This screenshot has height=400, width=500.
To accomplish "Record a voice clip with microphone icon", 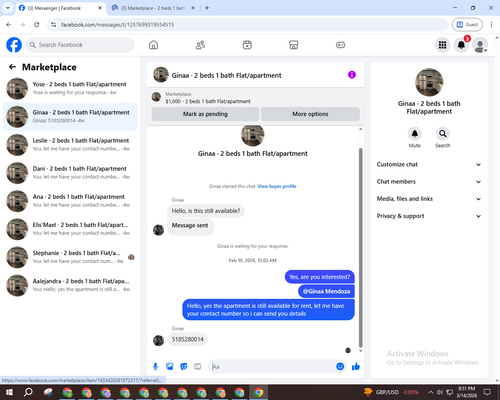I will click(x=155, y=367).
